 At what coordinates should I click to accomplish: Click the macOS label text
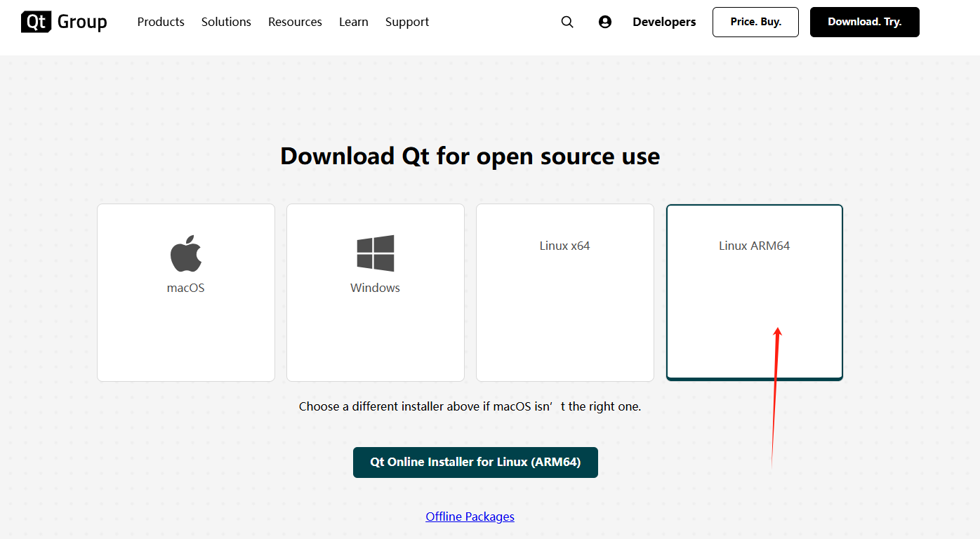point(186,288)
